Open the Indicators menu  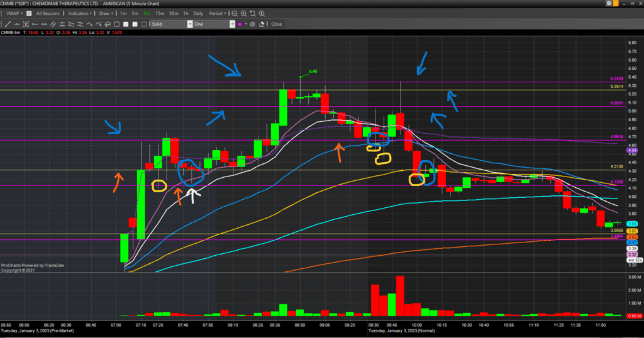pos(80,13)
